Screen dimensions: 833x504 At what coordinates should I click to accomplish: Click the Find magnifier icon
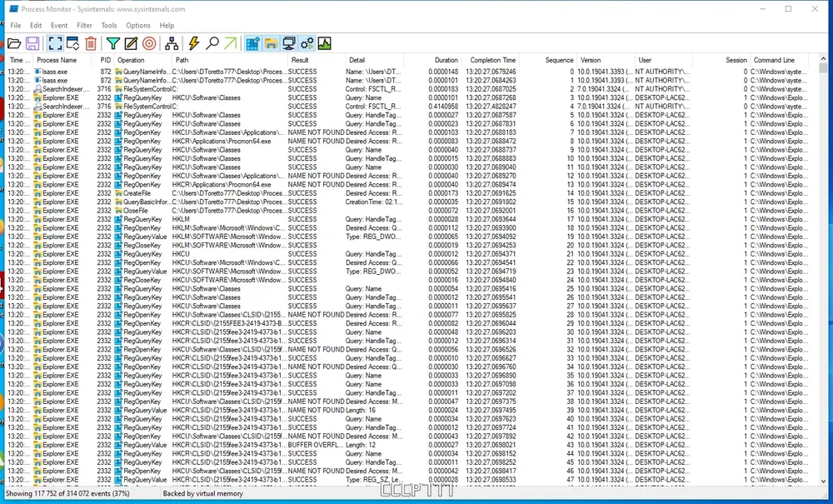coord(212,43)
